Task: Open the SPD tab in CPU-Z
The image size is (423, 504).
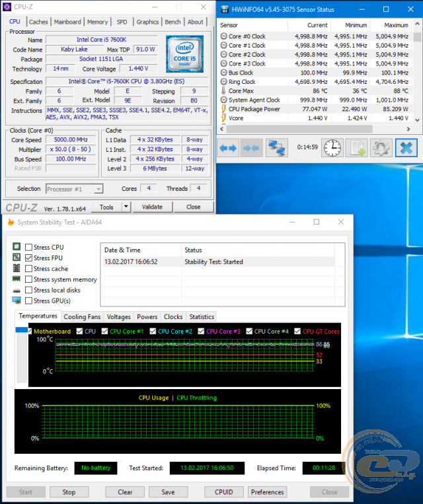Action: (x=122, y=22)
